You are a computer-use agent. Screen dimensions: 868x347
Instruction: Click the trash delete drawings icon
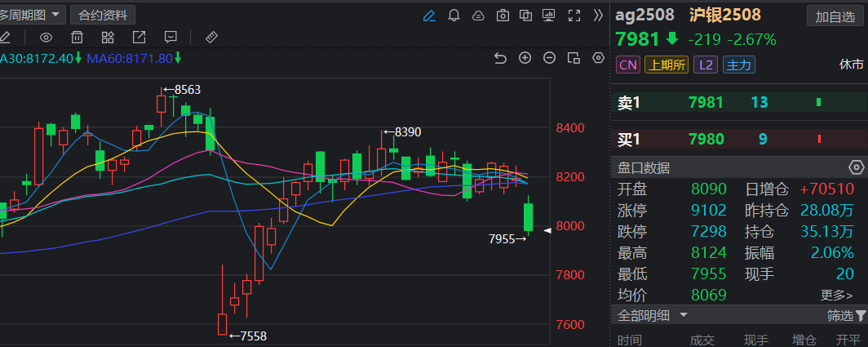tap(77, 37)
